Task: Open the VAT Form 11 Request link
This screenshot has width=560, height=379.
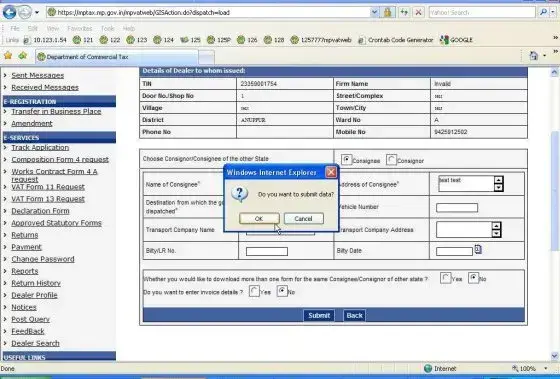Action: (48, 187)
